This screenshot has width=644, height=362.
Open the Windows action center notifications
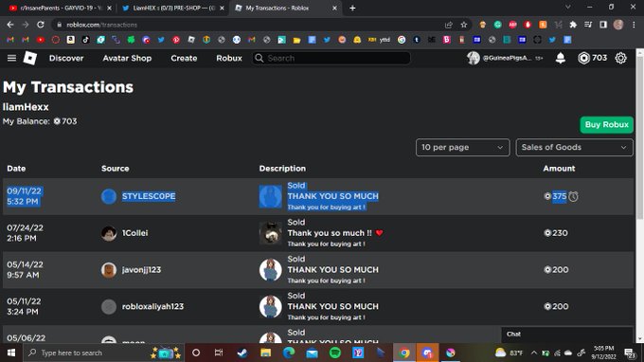630,353
